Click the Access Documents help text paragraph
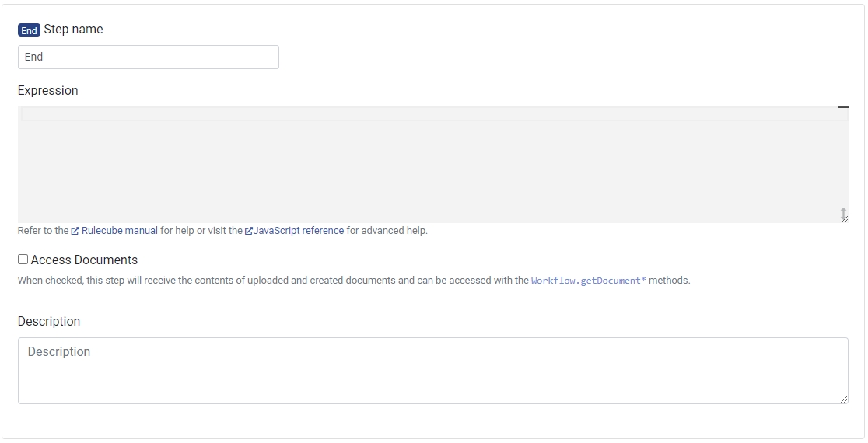868x443 pixels. pyautogui.click(x=272, y=281)
